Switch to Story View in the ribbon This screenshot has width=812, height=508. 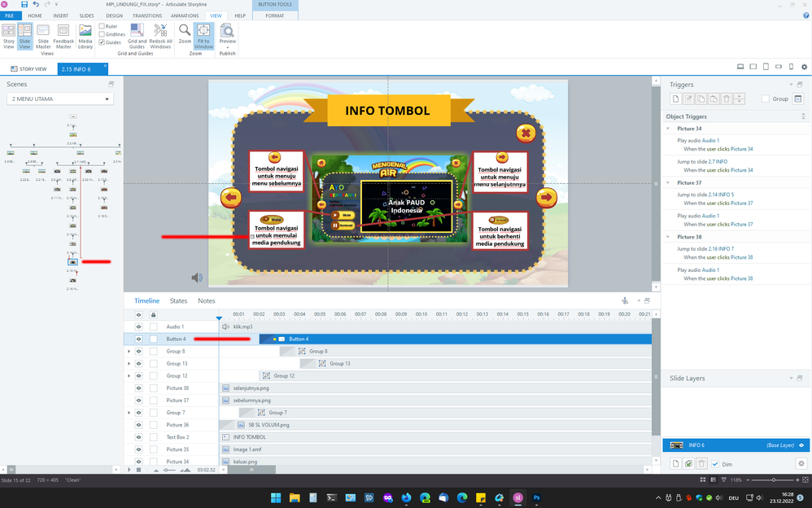pyautogui.click(x=9, y=37)
